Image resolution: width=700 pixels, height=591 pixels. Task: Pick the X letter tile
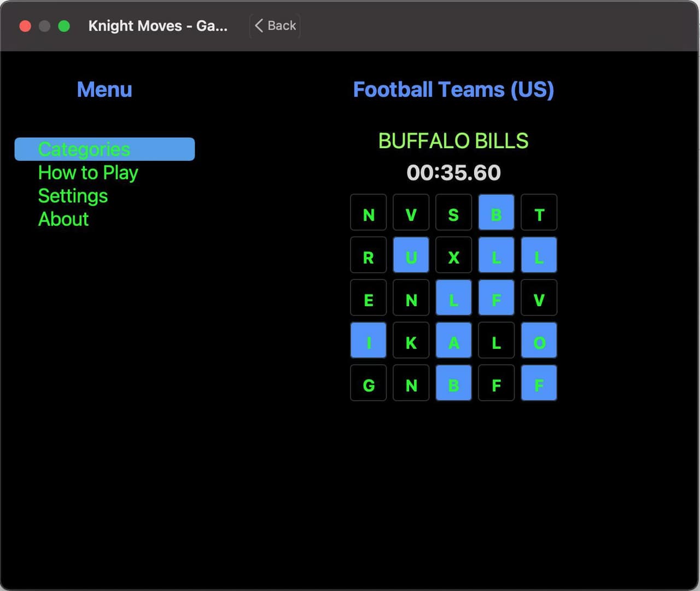point(454,255)
